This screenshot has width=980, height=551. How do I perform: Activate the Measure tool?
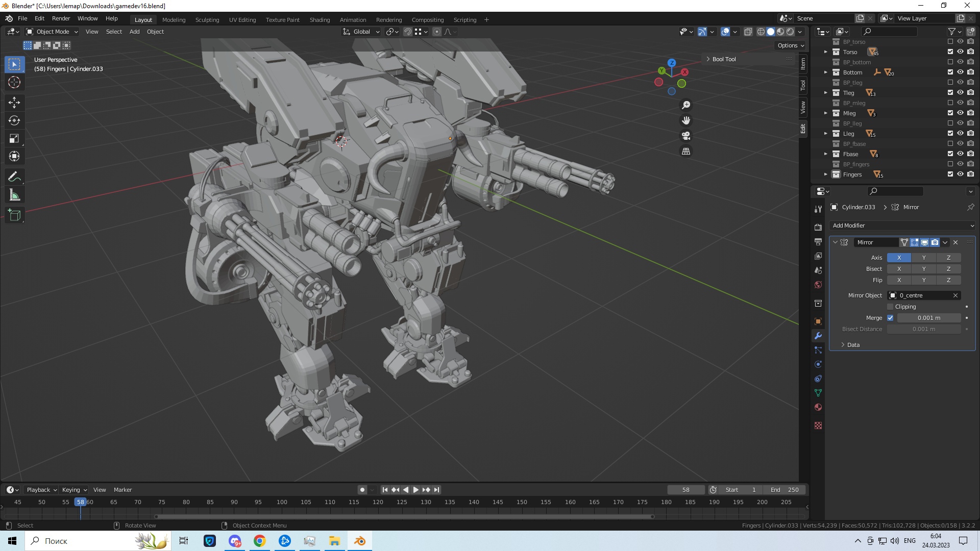[x=14, y=195]
